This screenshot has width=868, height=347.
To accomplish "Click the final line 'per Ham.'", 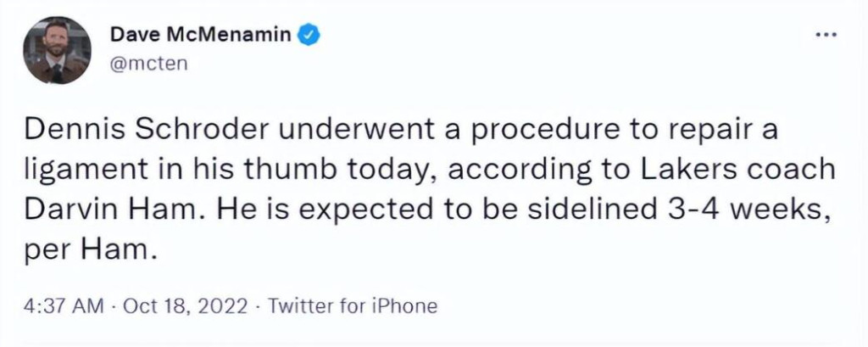I will (x=87, y=250).
